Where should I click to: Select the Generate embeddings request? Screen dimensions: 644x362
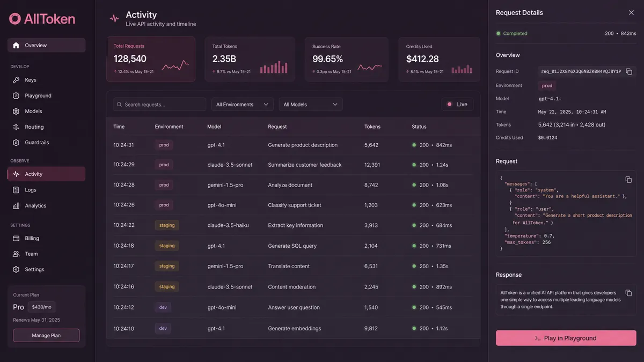(293, 328)
